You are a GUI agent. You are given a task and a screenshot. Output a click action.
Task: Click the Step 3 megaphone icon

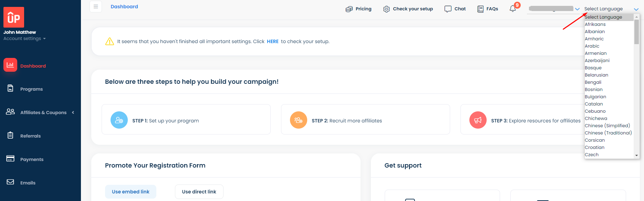pos(478,120)
